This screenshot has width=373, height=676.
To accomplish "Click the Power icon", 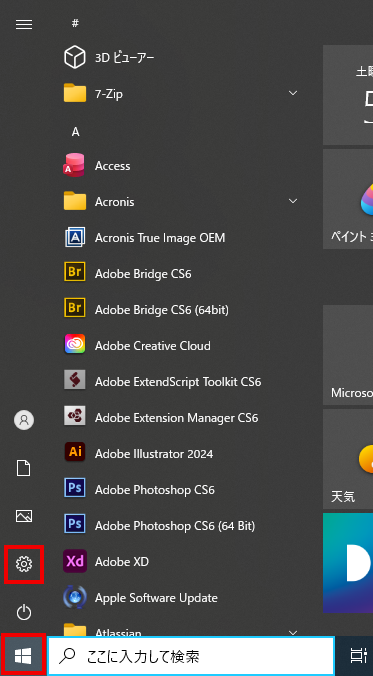I will (x=24, y=612).
